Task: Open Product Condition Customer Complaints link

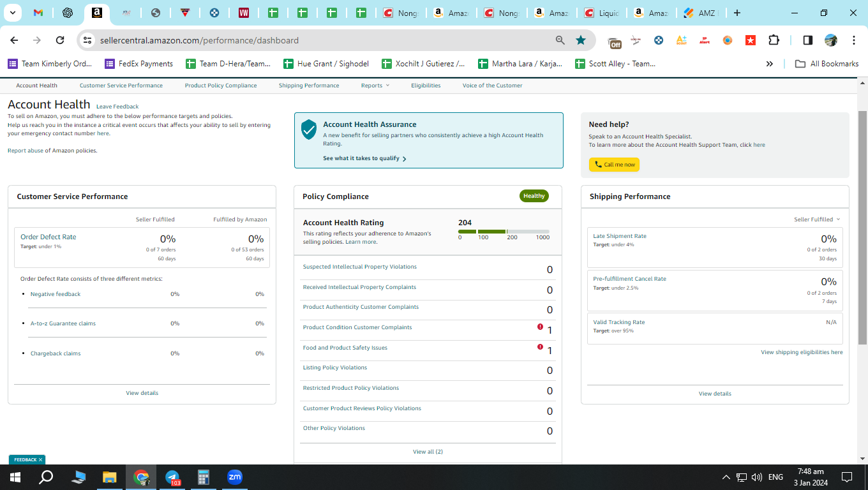Action: tap(357, 327)
